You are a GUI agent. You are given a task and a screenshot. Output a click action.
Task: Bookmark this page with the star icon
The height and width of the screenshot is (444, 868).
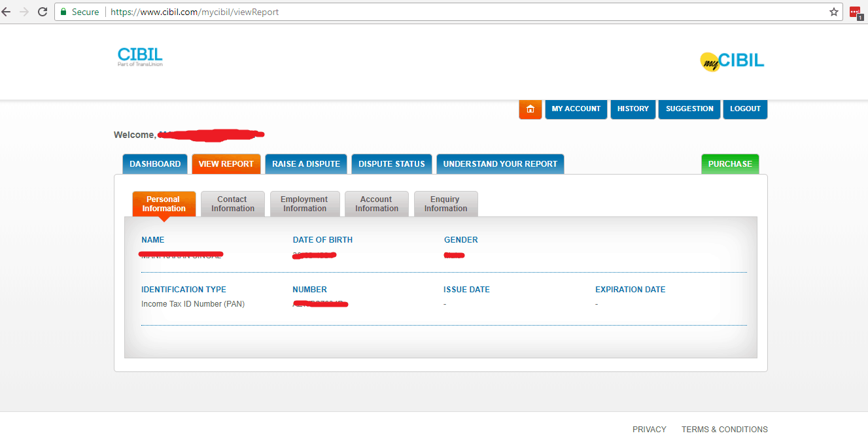(x=834, y=12)
